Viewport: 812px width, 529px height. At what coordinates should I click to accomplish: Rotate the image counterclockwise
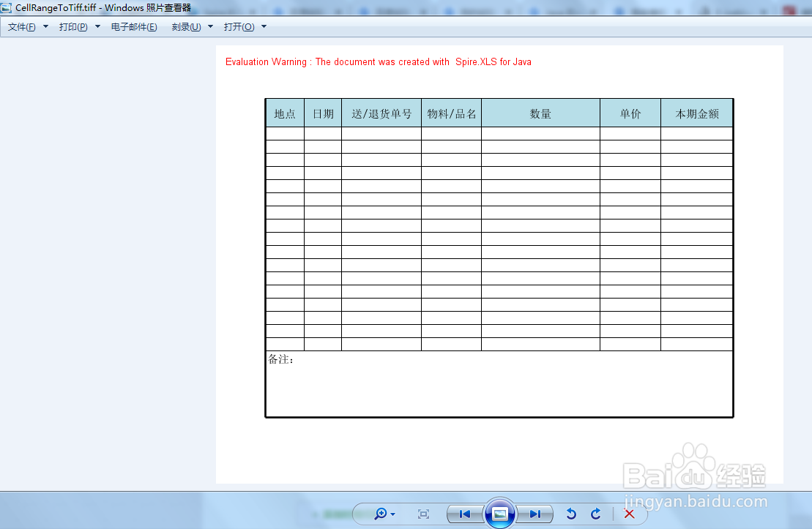571,514
